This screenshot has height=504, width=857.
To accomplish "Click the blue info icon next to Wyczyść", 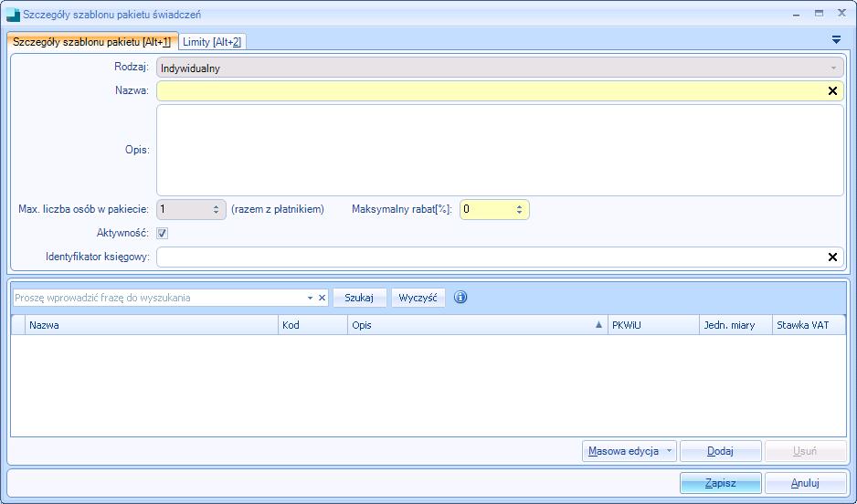I will click(x=460, y=297).
